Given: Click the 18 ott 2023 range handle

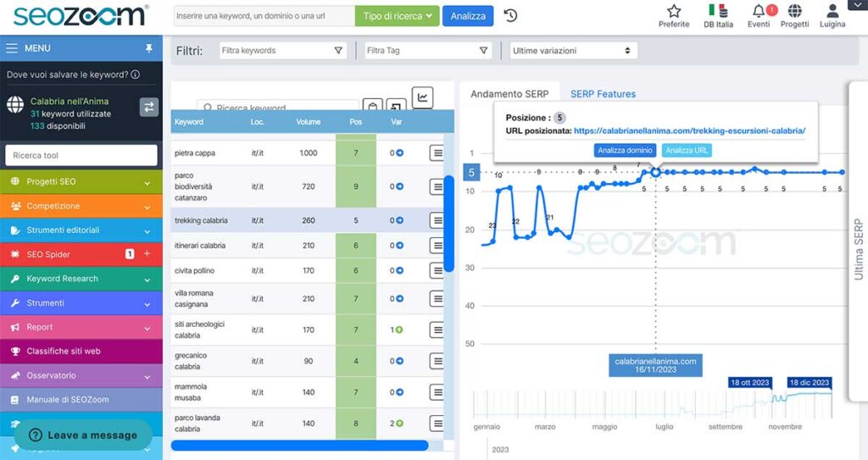Looking at the screenshot, I should tap(749, 383).
